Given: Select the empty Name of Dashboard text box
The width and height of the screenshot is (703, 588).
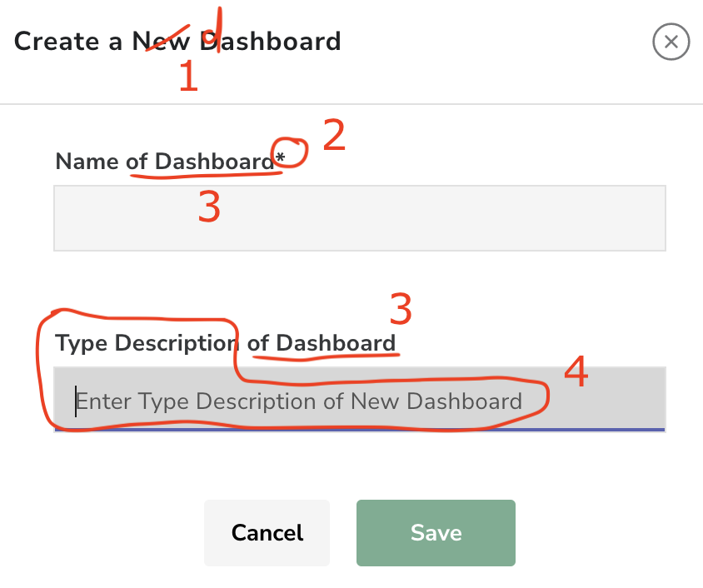Looking at the screenshot, I should (x=358, y=217).
